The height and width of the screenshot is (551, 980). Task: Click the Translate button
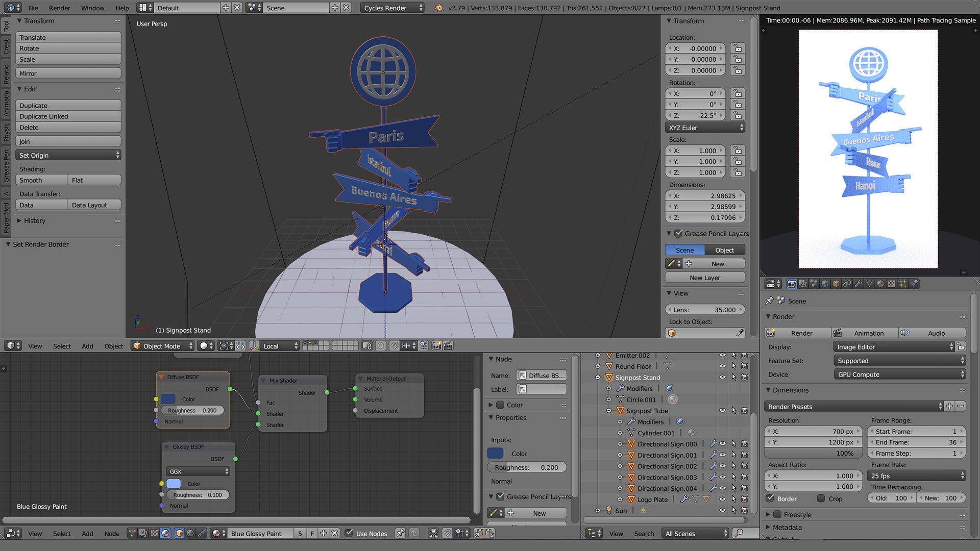(68, 37)
